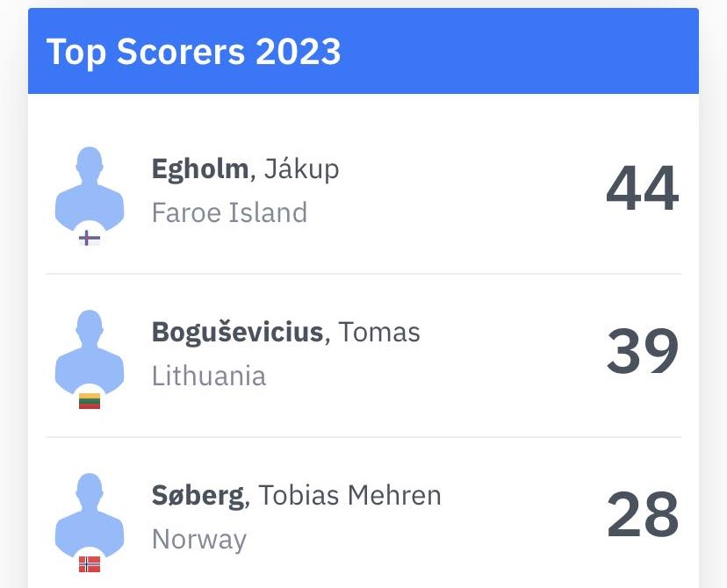Viewport: 727px width, 588px height.
Task: Click the score 39 for Boguševicius
Action: coord(643,351)
